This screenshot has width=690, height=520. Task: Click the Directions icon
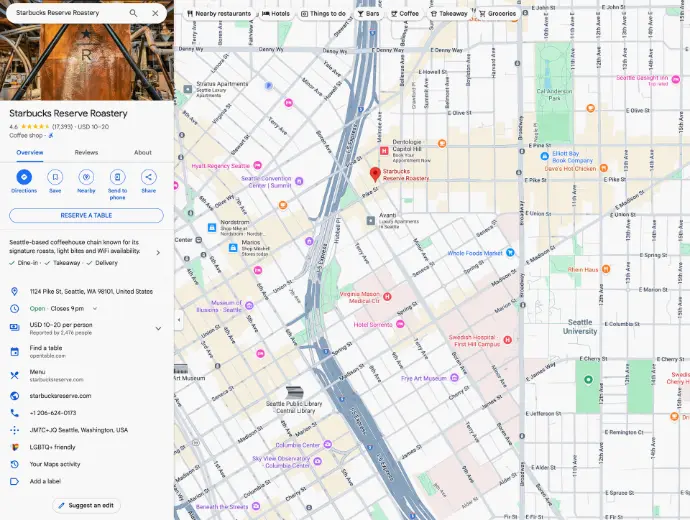click(24, 177)
